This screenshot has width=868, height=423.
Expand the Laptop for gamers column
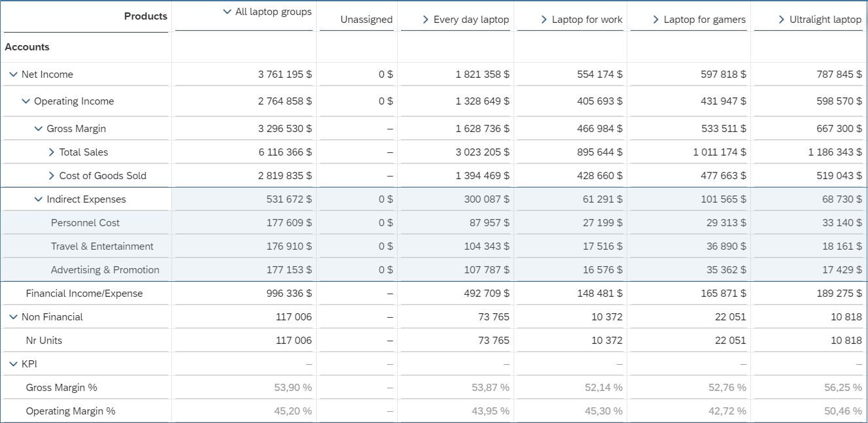coord(656,20)
